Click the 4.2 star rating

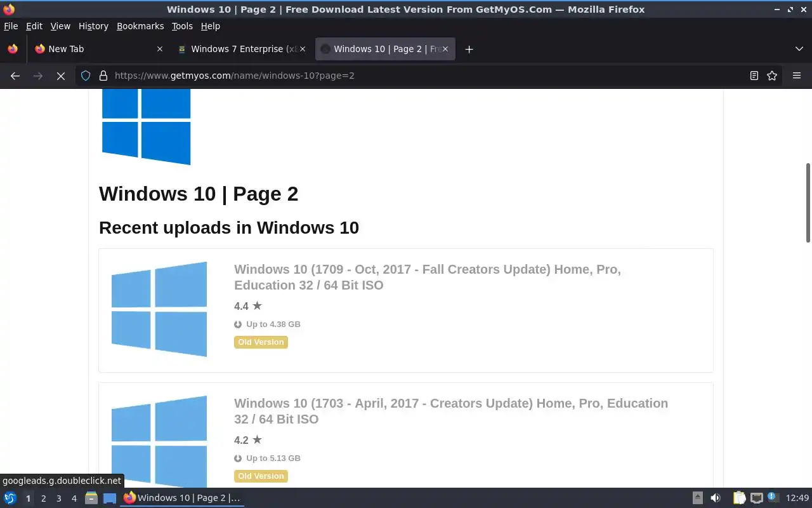pos(248,440)
